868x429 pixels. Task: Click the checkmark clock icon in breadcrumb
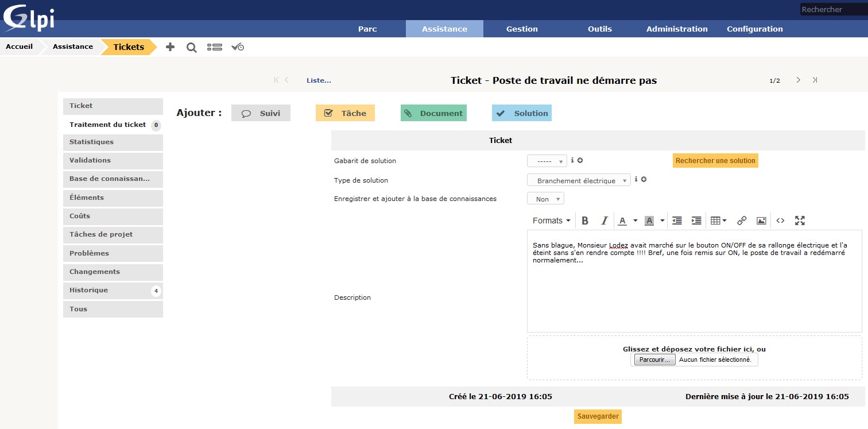(x=238, y=47)
